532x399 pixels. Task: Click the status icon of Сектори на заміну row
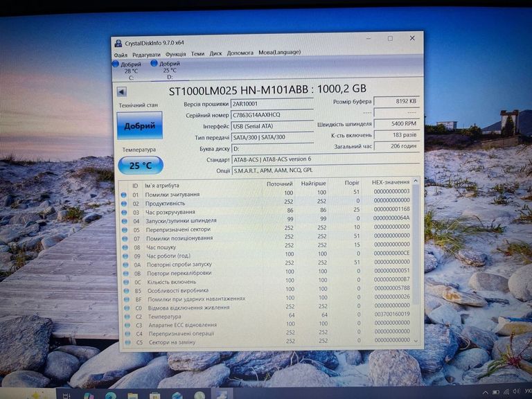[x=128, y=343]
